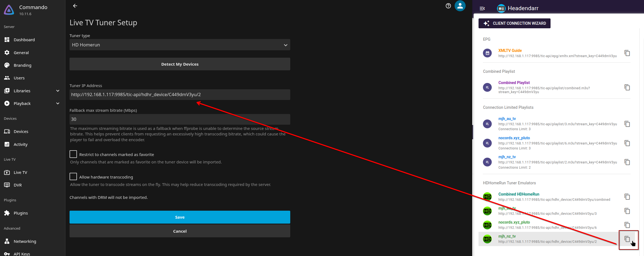This screenshot has height=256, width=644.
Task: Copy the mjh_nz_tv HDHomeRun URL
Action: coord(627,239)
